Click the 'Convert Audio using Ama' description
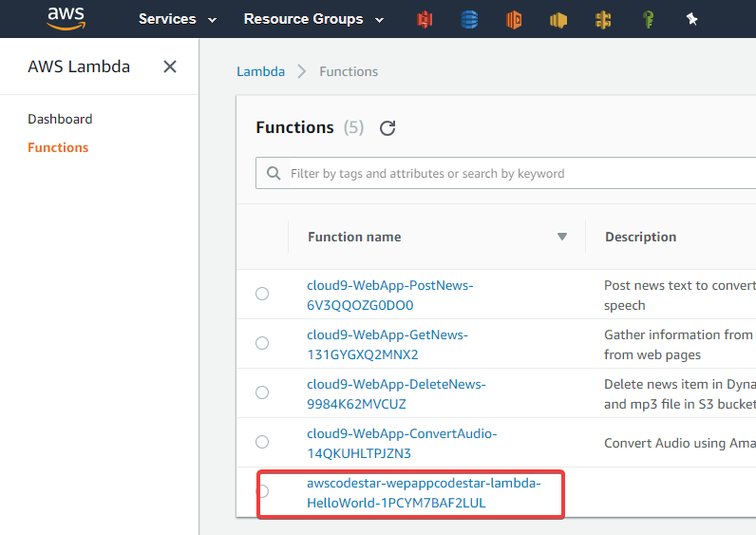The width and height of the screenshot is (756, 535). click(680, 444)
